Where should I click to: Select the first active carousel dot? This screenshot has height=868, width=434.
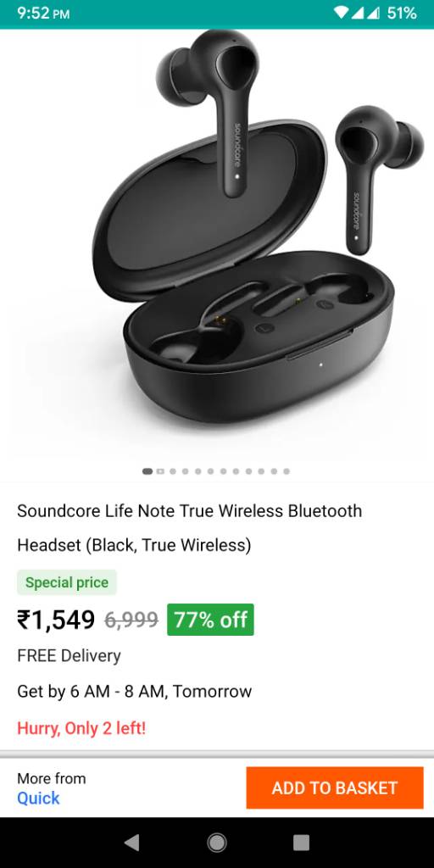click(x=147, y=471)
